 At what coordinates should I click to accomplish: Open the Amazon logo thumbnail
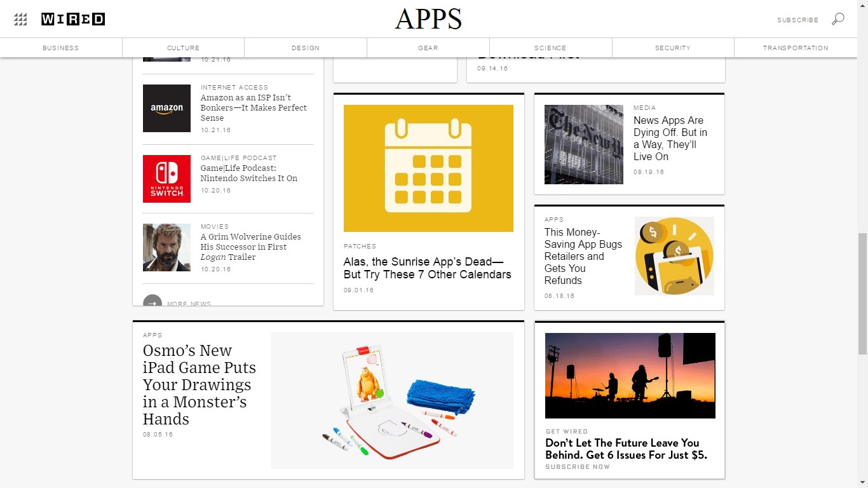pyautogui.click(x=166, y=108)
